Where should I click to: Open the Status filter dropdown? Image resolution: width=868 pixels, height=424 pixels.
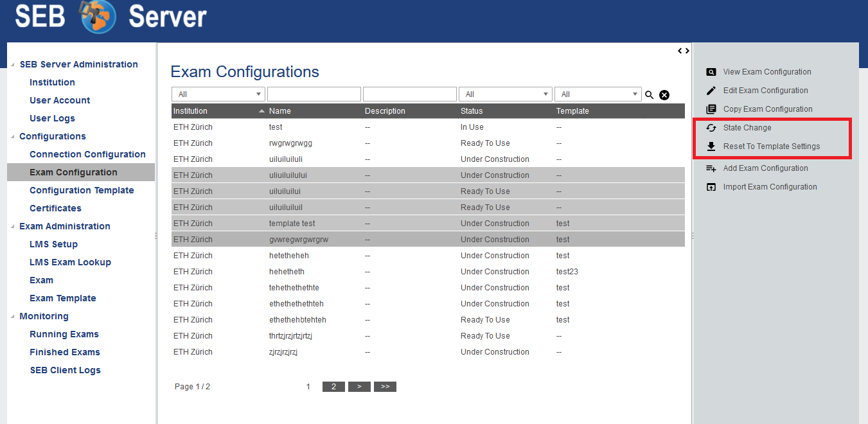point(505,94)
